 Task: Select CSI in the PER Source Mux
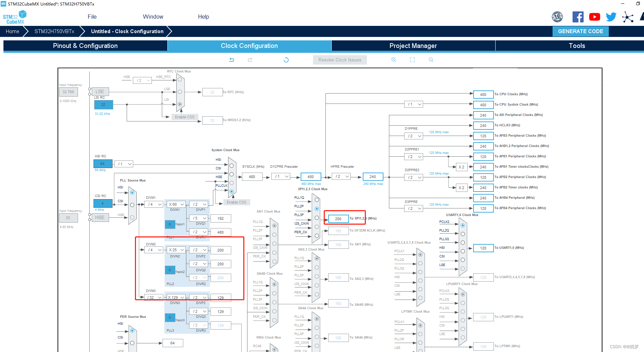coord(132,343)
